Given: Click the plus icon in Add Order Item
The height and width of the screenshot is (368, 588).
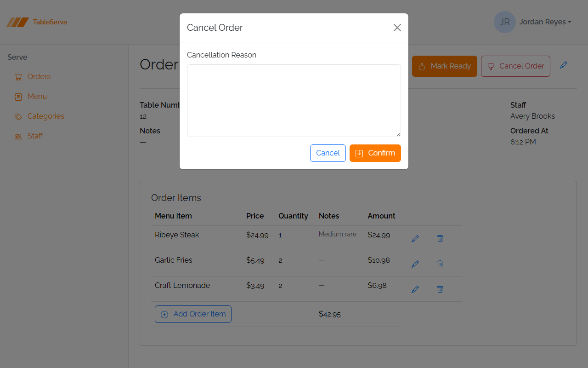Looking at the screenshot, I should click(164, 315).
